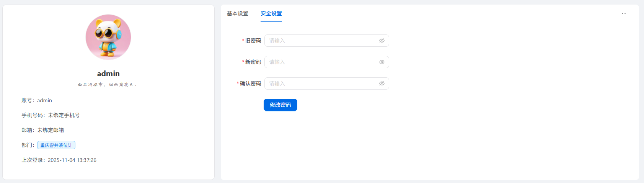Click the 确认密码 field label
644x183 pixels.
click(x=250, y=83)
